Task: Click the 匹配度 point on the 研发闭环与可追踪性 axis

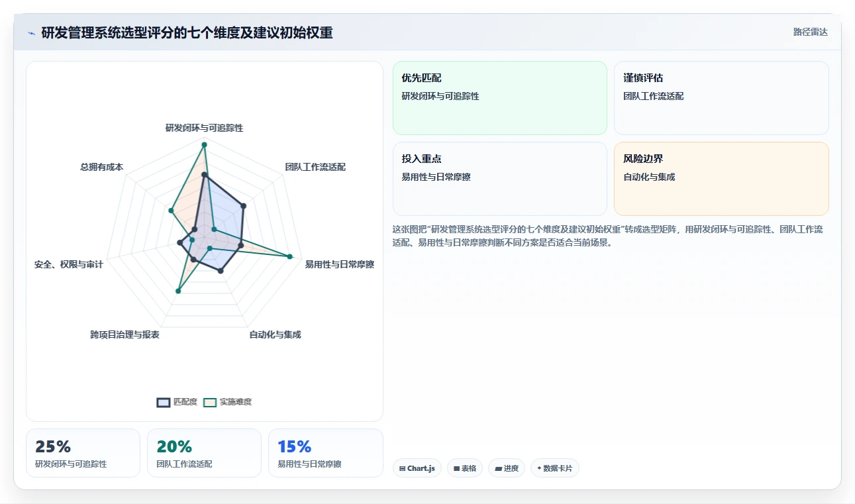Action: pyautogui.click(x=205, y=175)
